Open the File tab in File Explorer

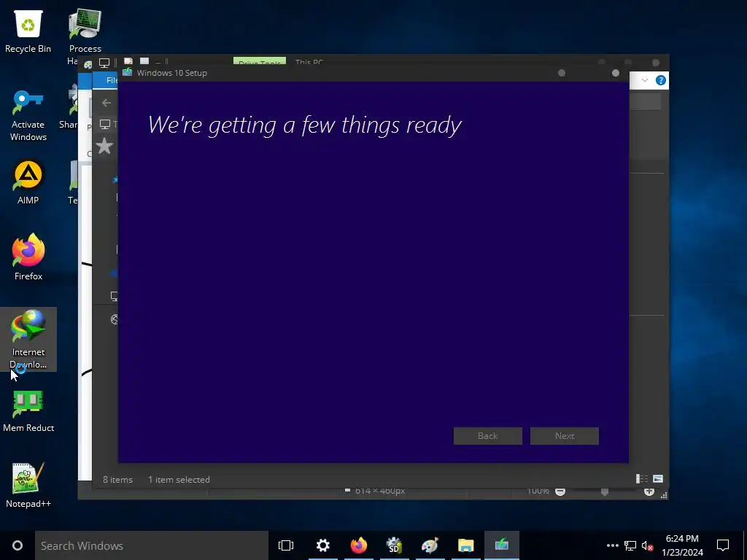click(x=106, y=80)
